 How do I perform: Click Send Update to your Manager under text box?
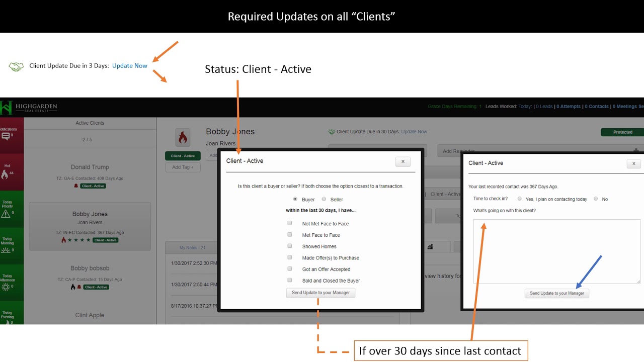557,293
